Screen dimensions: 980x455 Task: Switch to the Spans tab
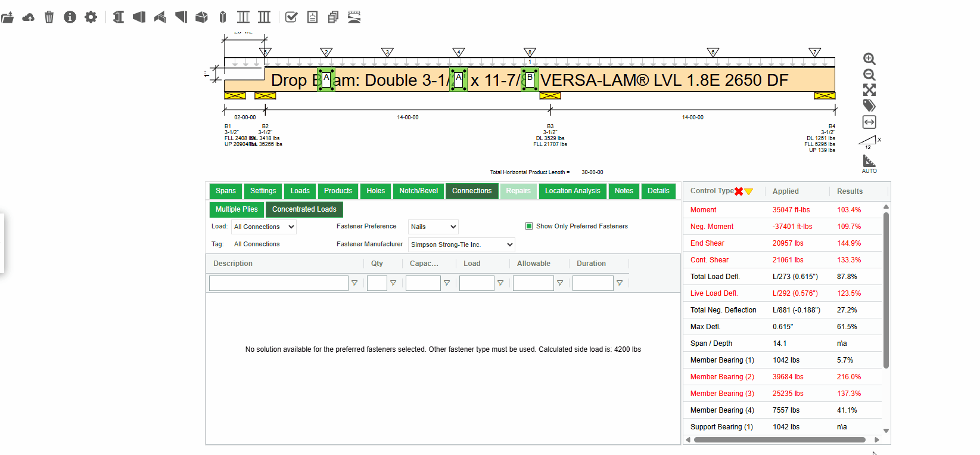[226, 191]
